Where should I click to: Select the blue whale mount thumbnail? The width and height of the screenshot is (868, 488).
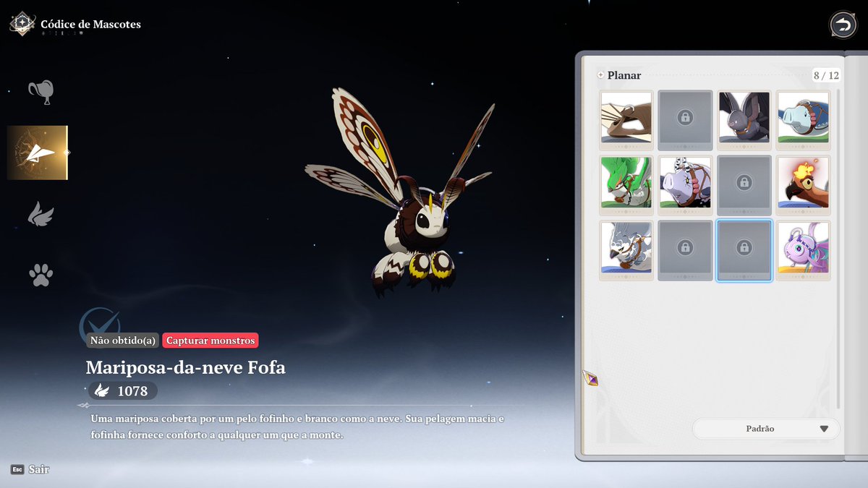point(803,120)
